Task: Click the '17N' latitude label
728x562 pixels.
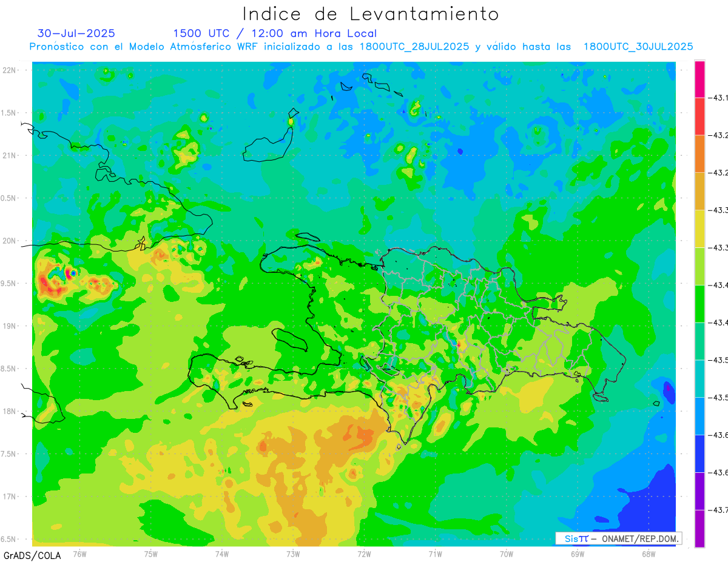Action: (10, 497)
